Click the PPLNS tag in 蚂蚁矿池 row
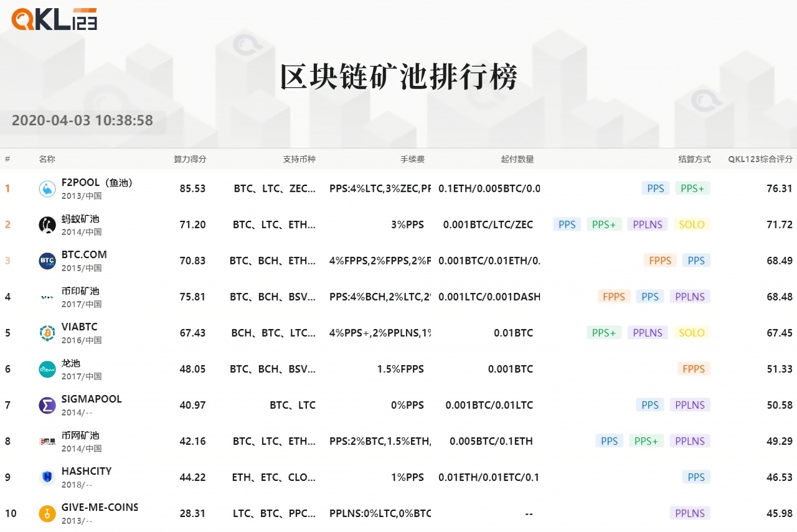797x532 pixels. 648,225
